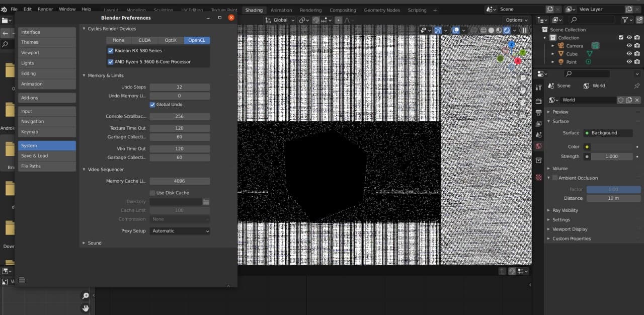Open the Output properties tab icon
Image resolution: width=644 pixels, height=315 pixels.
538,112
